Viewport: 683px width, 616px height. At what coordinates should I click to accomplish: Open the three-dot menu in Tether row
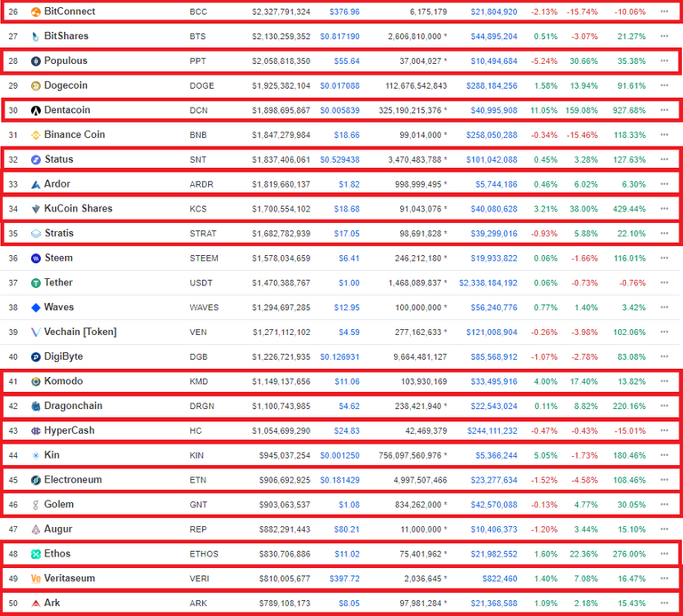point(664,283)
